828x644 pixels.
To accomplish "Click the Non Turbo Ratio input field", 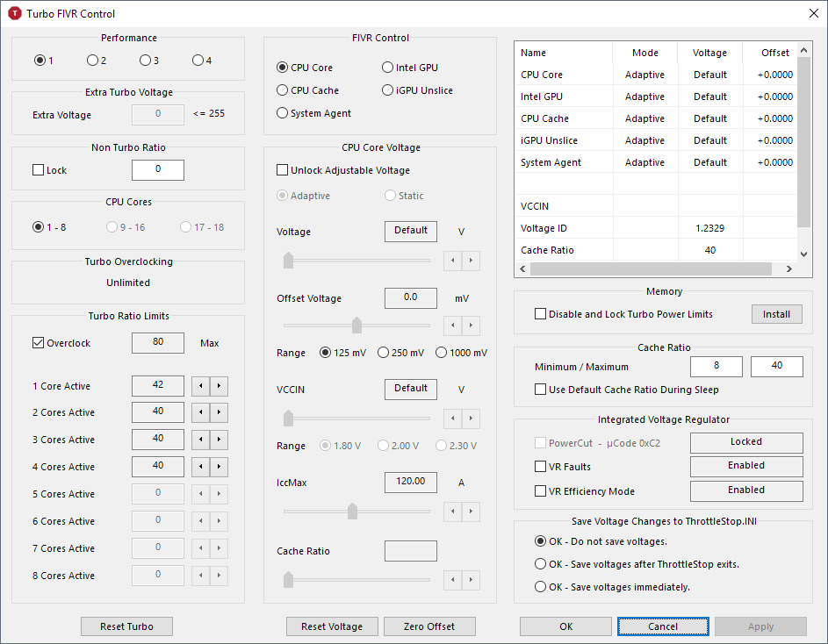I will pyautogui.click(x=158, y=170).
